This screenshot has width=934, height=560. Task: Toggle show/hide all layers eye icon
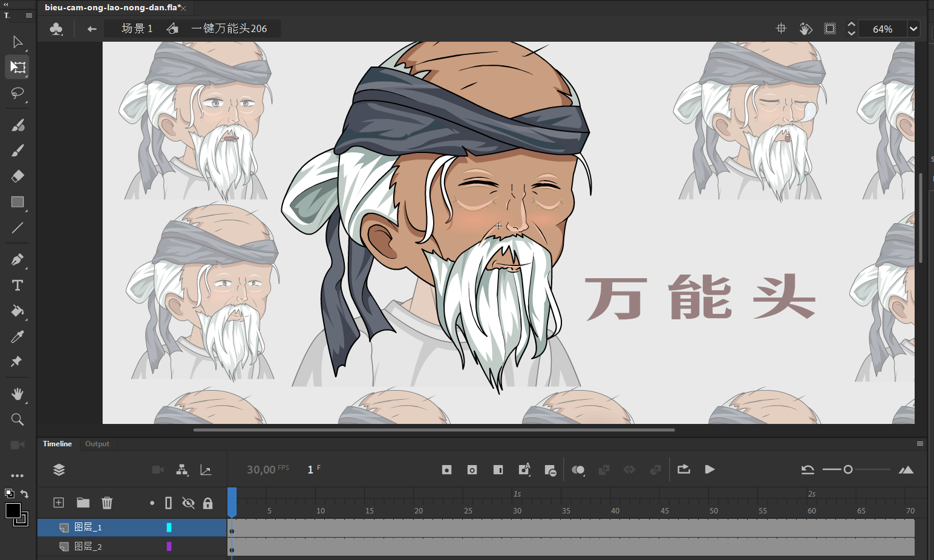pos(188,503)
